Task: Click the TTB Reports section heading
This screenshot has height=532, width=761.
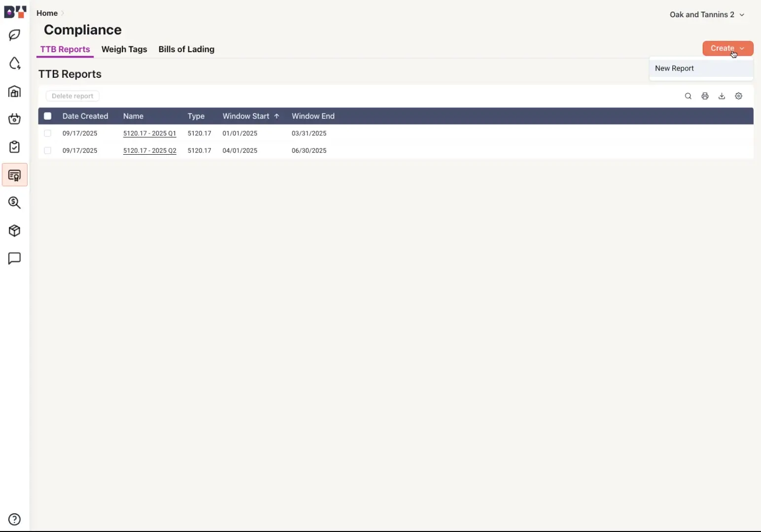Action: [x=70, y=74]
